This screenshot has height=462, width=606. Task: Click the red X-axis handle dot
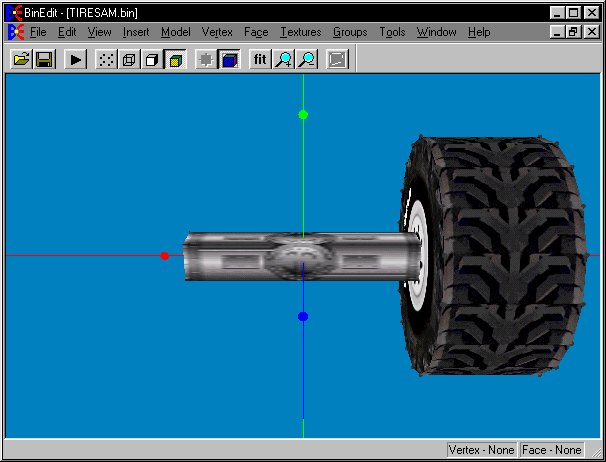tap(165, 256)
